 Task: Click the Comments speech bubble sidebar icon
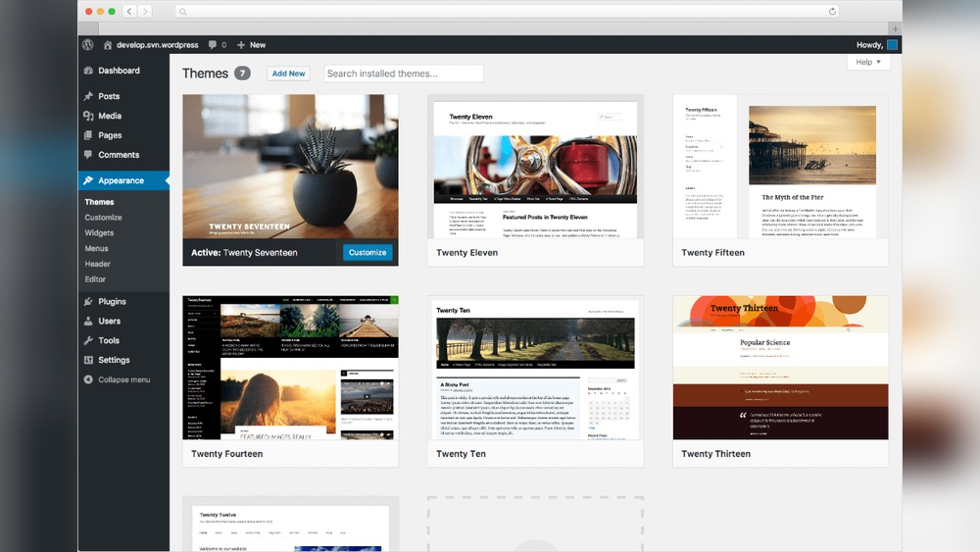(88, 154)
